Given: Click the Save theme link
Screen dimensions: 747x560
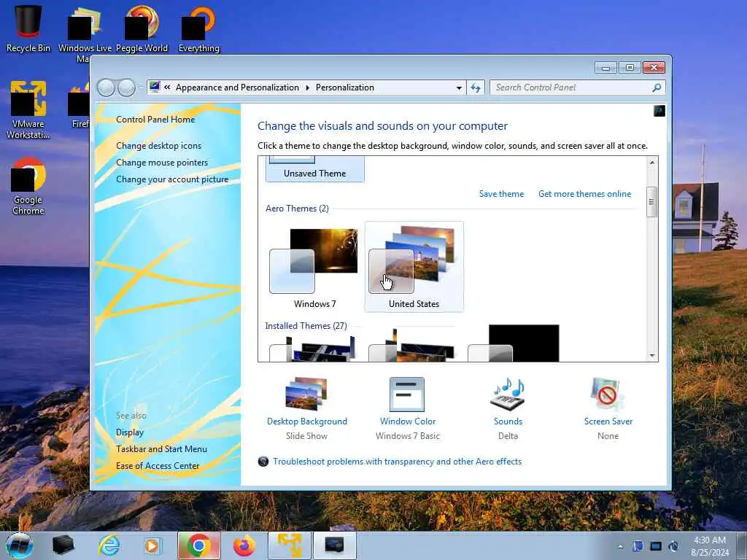Looking at the screenshot, I should click(x=501, y=194).
